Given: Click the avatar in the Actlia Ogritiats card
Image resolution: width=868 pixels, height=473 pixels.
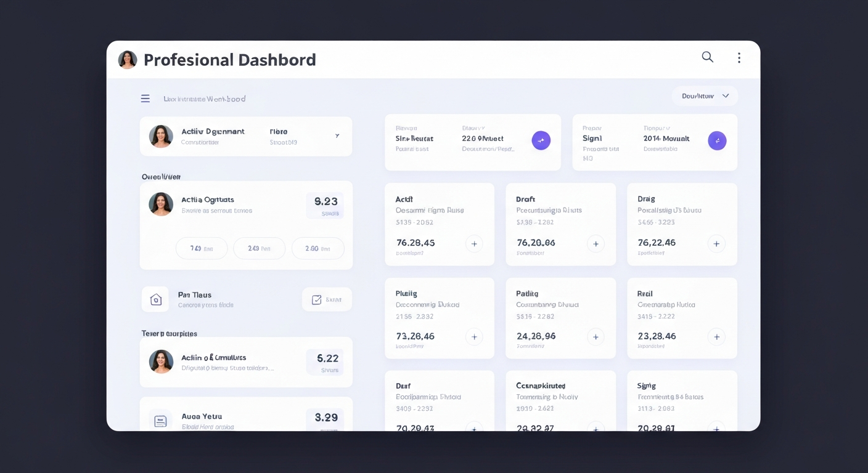Looking at the screenshot, I should [x=161, y=204].
